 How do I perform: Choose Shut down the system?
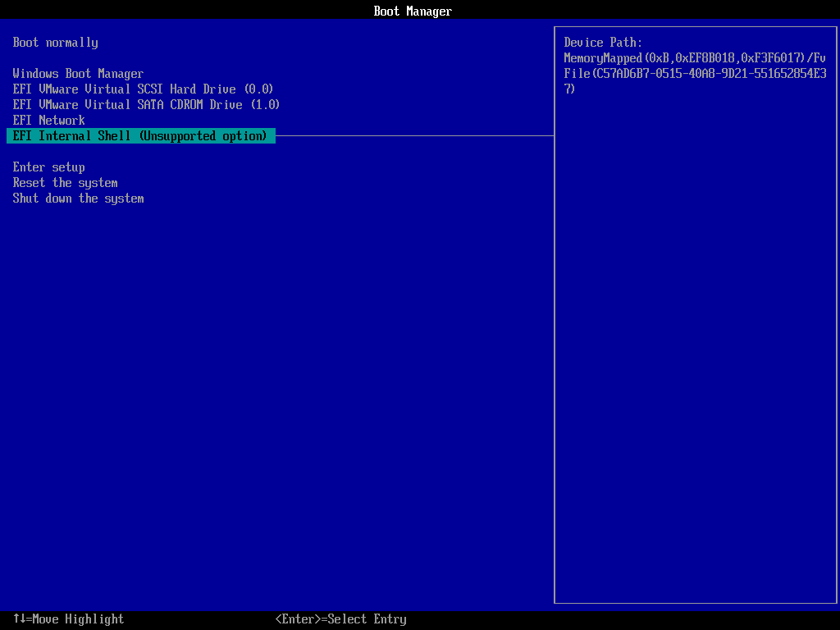78,198
